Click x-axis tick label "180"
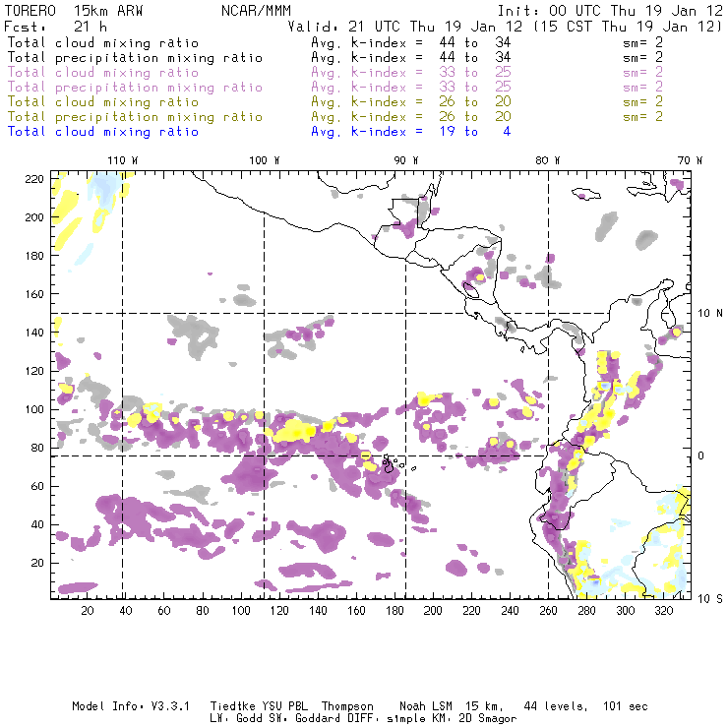The image size is (728, 728). click(394, 611)
